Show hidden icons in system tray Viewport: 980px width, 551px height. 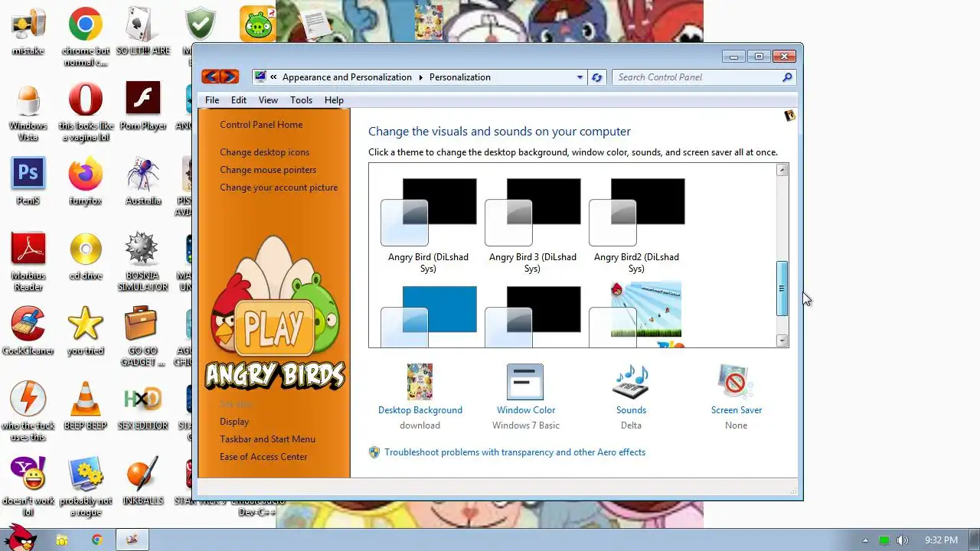[866, 540]
